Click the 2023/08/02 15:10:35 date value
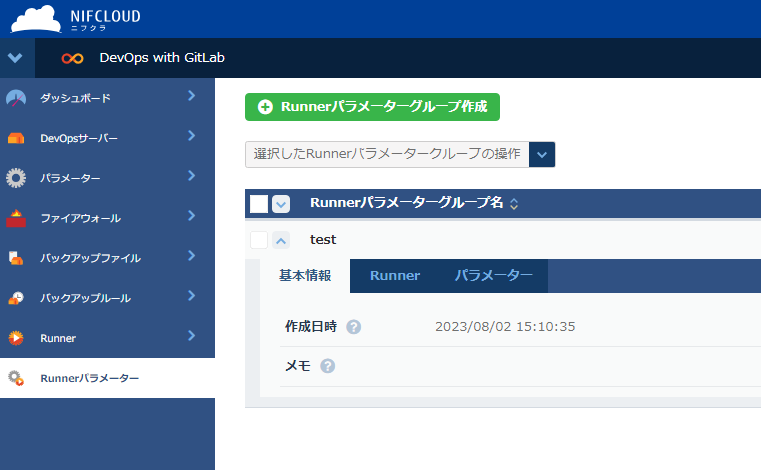This screenshot has height=470, width=761. [x=505, y=327]
